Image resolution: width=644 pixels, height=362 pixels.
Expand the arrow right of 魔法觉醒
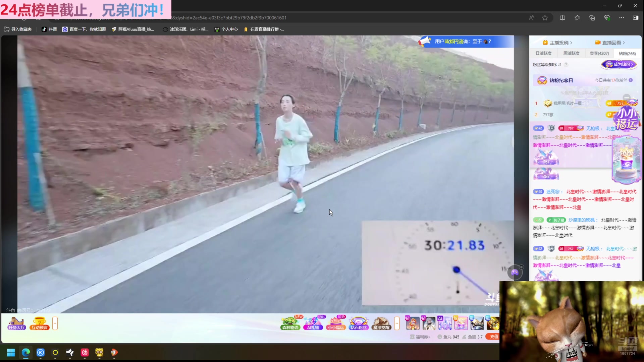(x=397, y=323)
